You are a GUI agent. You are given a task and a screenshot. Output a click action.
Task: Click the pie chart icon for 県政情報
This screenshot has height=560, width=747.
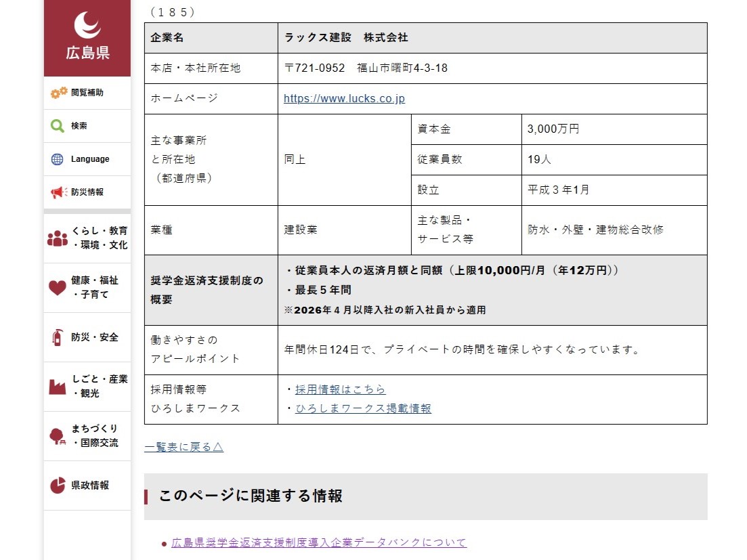click(x=58, y=486)
